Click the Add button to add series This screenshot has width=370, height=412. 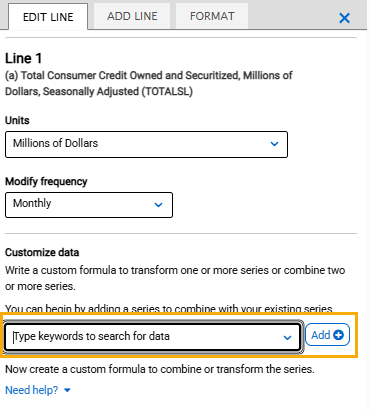[327, 335]
